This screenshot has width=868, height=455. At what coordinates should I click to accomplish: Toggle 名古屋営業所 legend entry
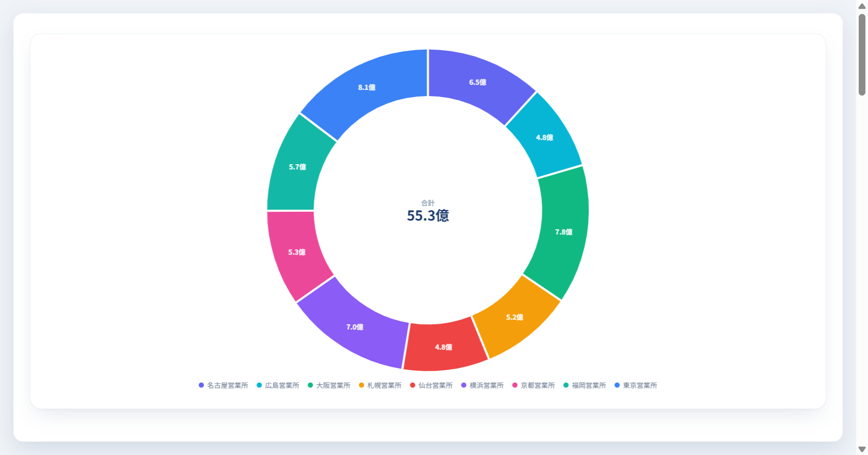point(223,385)
